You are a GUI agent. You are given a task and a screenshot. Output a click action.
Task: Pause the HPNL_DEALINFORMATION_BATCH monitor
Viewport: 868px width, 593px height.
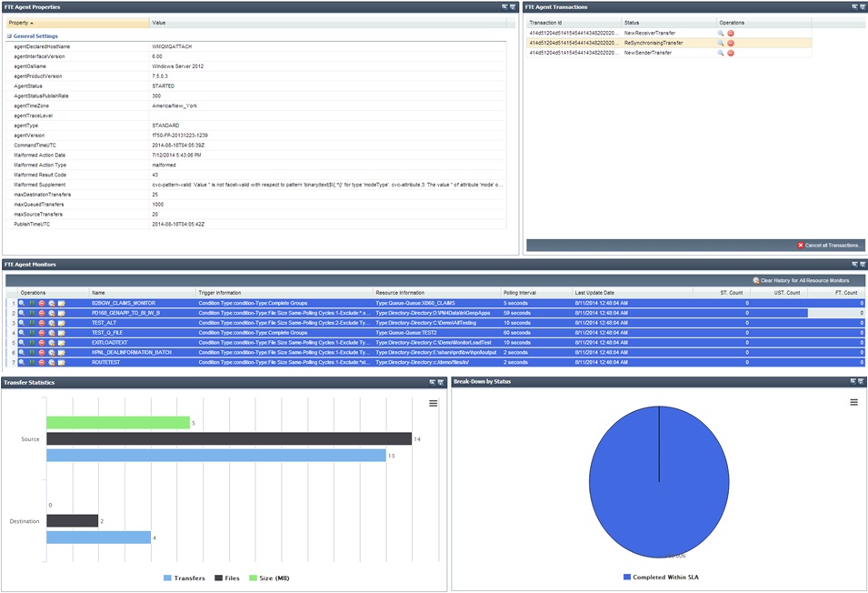click(x=32, y=352)
